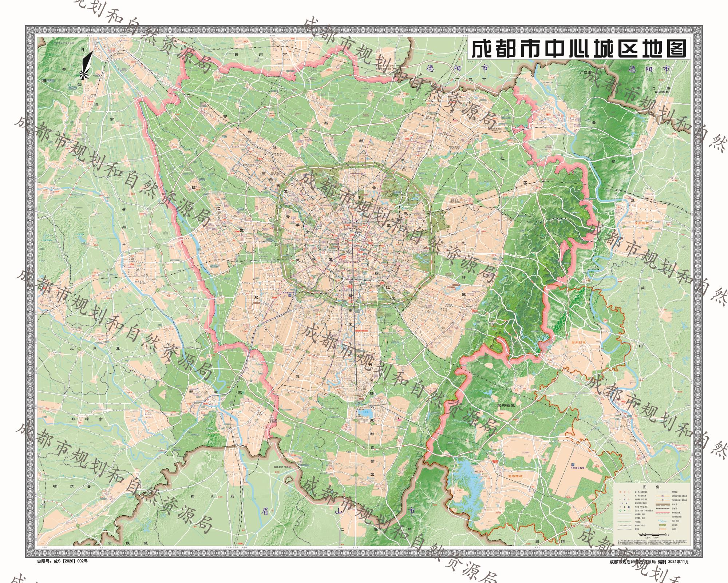Image resolution: width=728 pixels, height=583 pixels.
Task: Click the 图例 legend heading
Action: coord(651,487)
